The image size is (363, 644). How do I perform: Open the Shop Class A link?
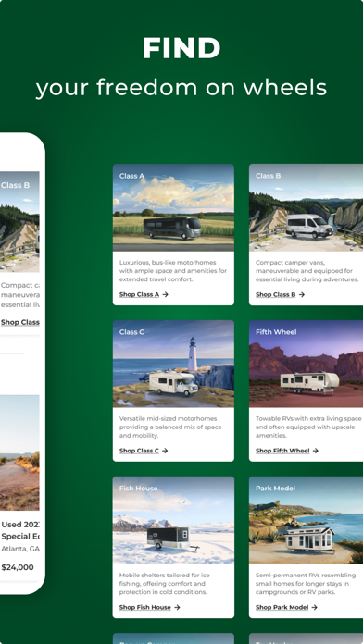click(139, 294)
